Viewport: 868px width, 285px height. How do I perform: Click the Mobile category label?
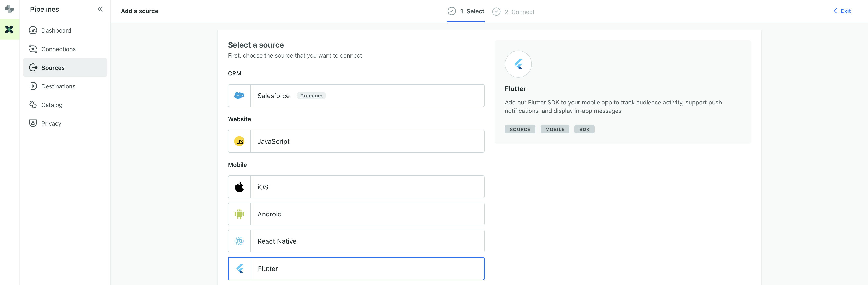(237, 165)
